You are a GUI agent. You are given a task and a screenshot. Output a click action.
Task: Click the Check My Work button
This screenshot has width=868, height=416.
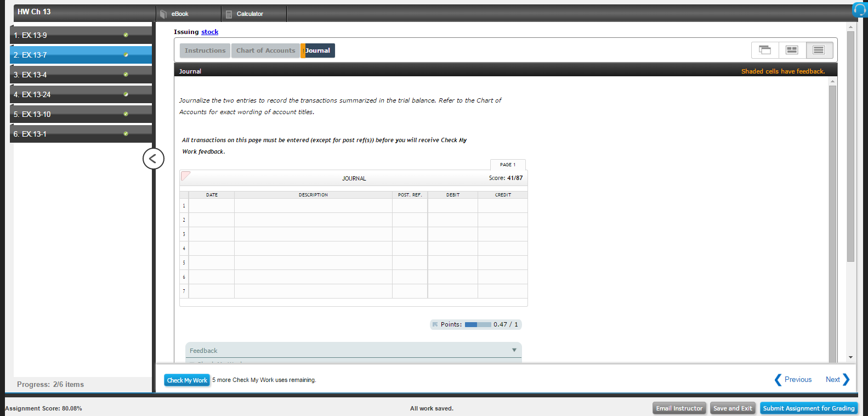pos(187,380)
